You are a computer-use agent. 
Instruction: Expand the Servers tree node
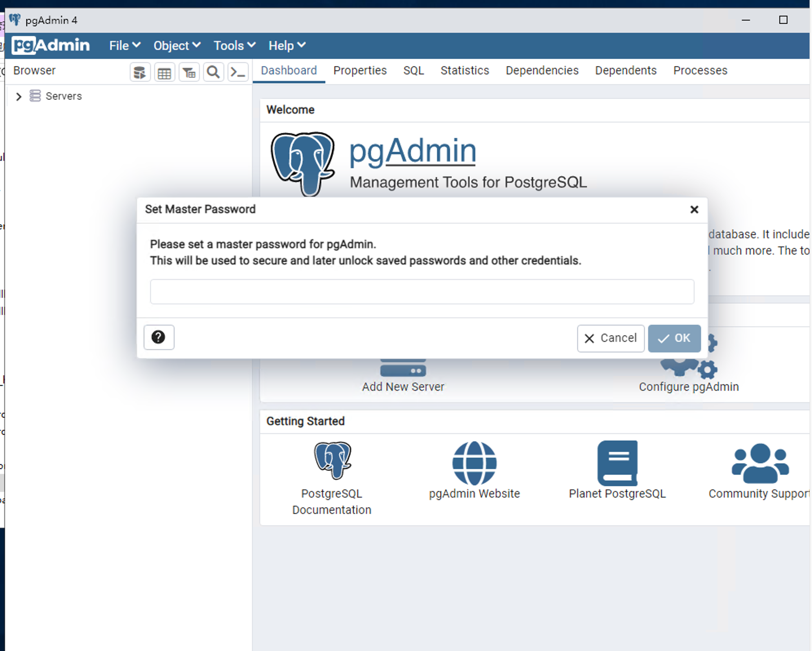tap(18, 96)
